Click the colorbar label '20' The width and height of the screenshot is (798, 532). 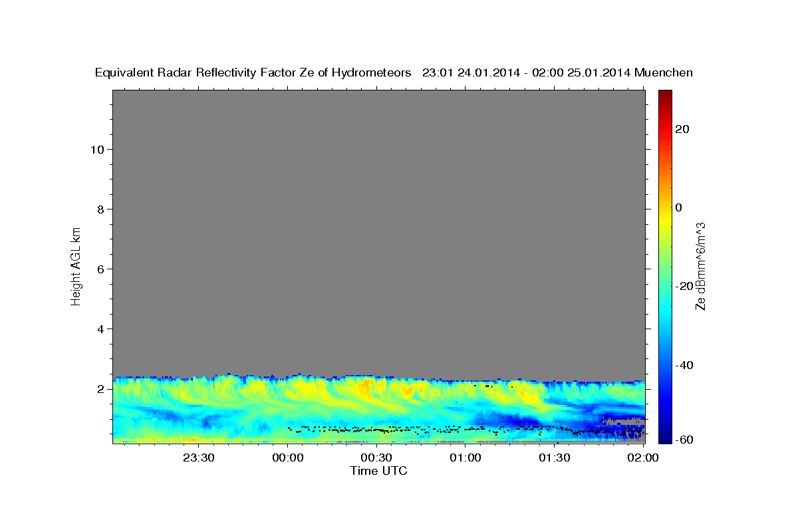(682, 129)
